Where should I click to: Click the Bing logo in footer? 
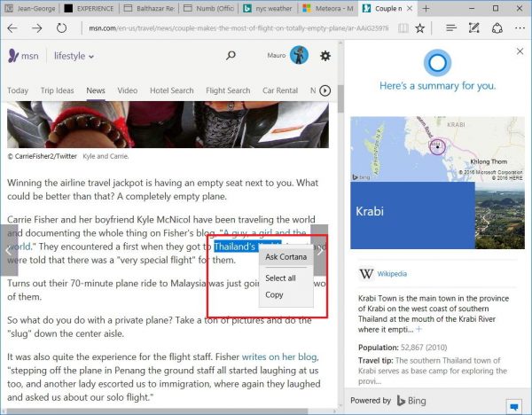pos(411,401)
